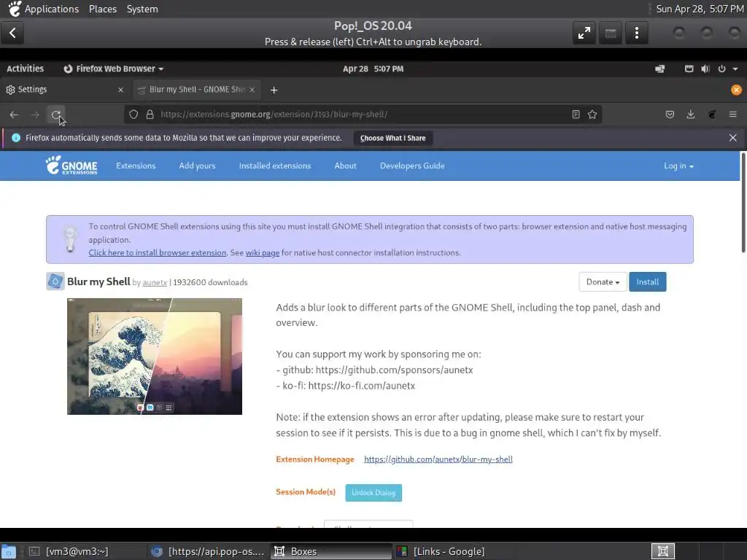Click the Unlock Dialog session mode badge
The width and height of the screenshot is (747, 560).
coord(373,492)
